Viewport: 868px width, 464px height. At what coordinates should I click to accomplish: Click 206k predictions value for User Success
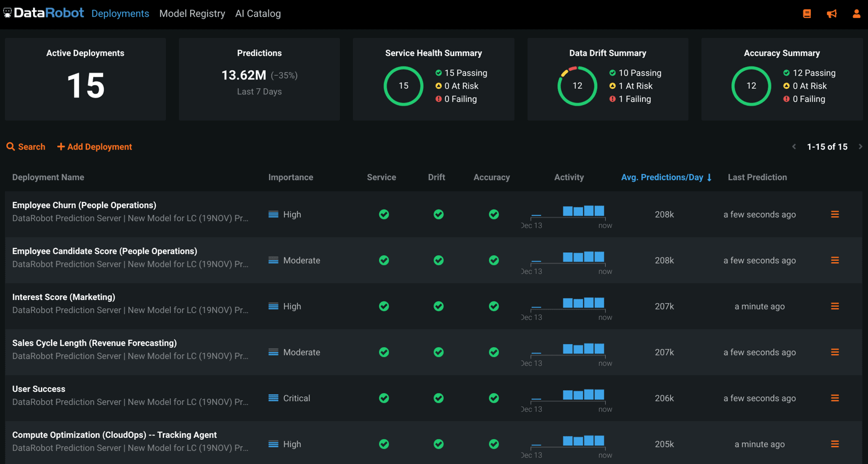click(x=664, y=398)
